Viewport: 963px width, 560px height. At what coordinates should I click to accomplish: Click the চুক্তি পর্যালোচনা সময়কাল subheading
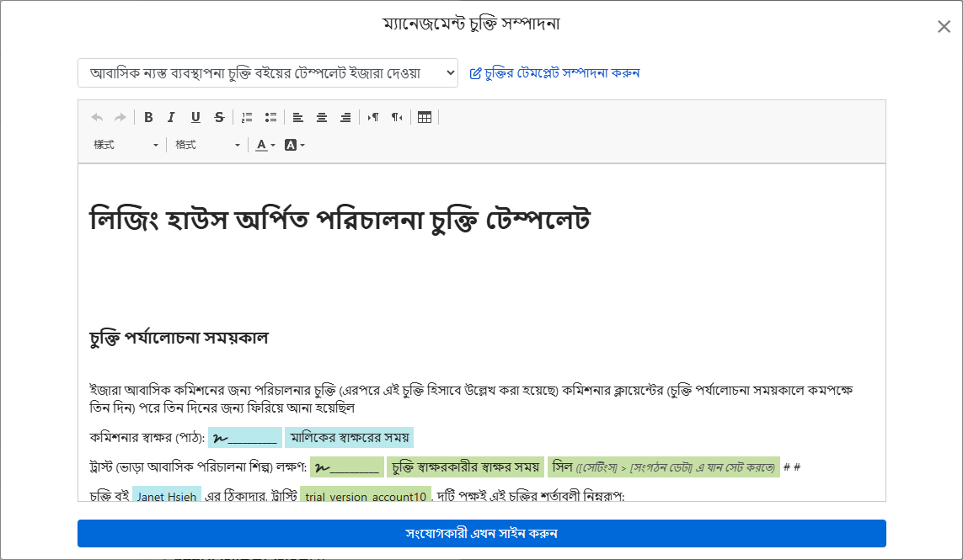pyautogui.click(x=179, y=338)
